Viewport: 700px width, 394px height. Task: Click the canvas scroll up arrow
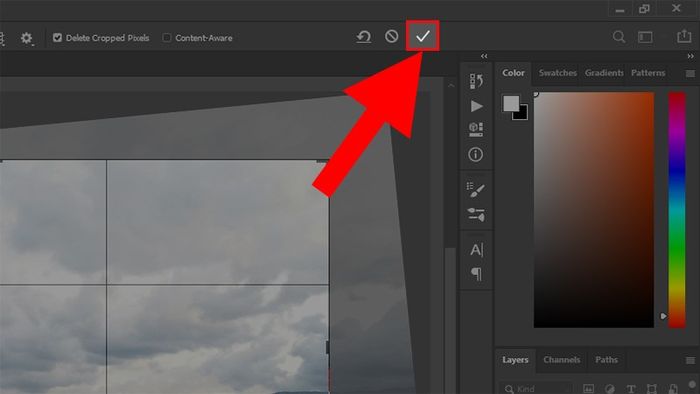pos(451,85)
